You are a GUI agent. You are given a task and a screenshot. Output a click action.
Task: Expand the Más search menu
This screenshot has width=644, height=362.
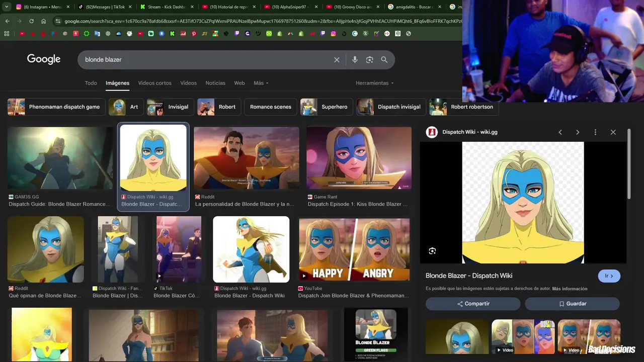point(261,83)
